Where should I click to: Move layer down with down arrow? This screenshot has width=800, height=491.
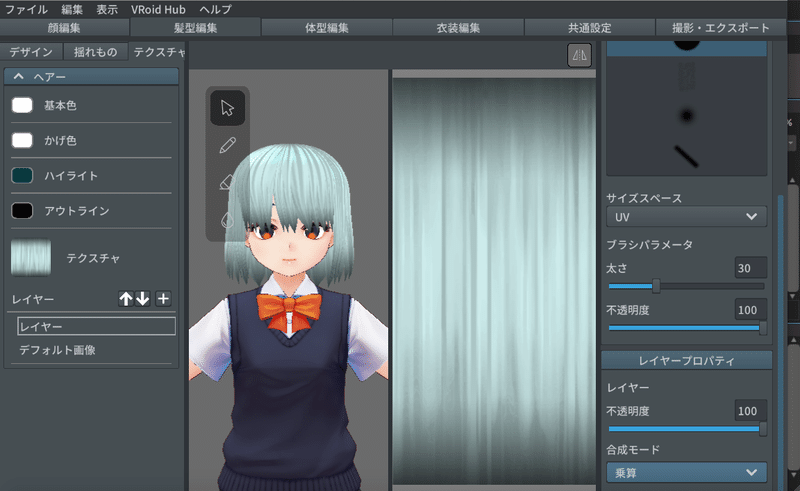click(x=142, y=299)
